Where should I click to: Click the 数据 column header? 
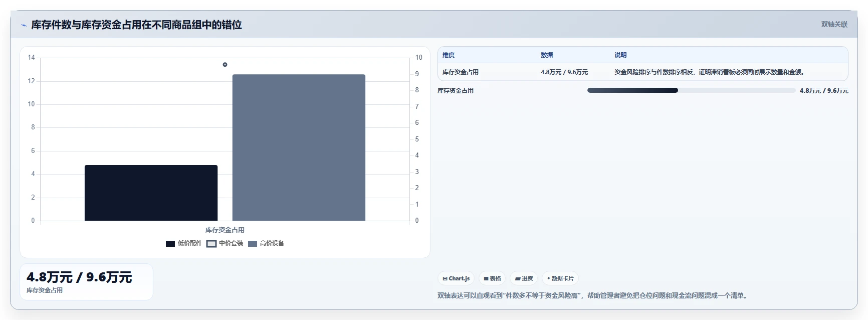click(x=547, y=55)
